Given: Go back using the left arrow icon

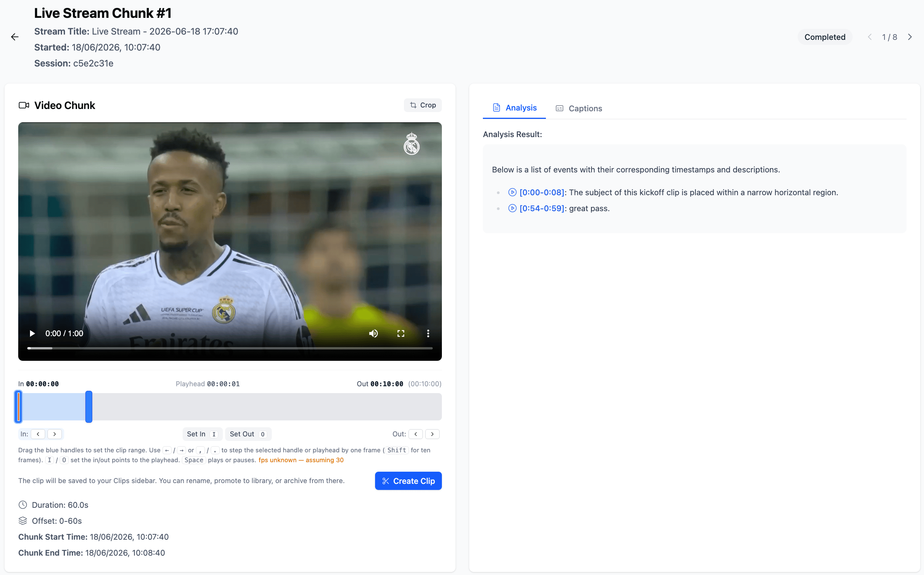Looking at the screenshot, I should [15, 37].
